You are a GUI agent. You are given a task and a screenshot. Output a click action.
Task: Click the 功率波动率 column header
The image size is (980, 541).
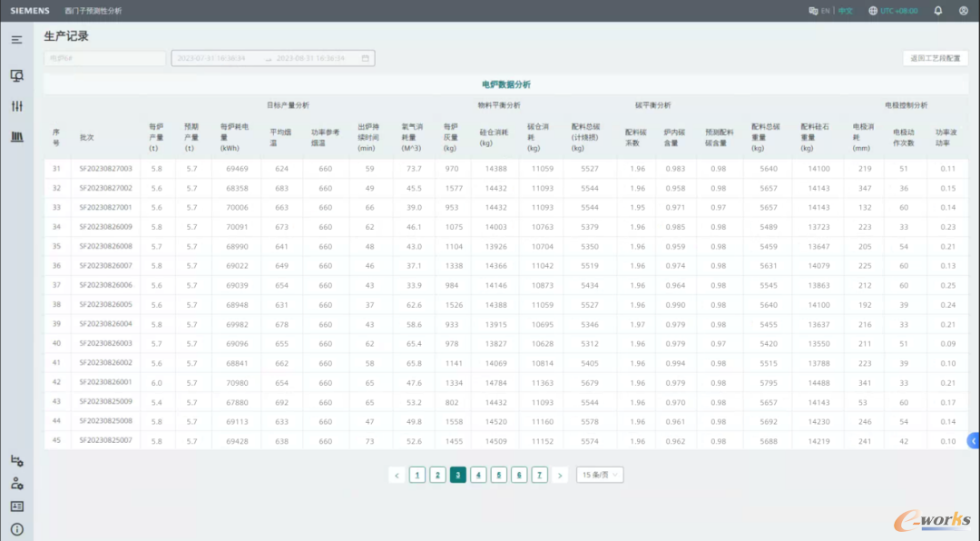click(x=946, y=137)
